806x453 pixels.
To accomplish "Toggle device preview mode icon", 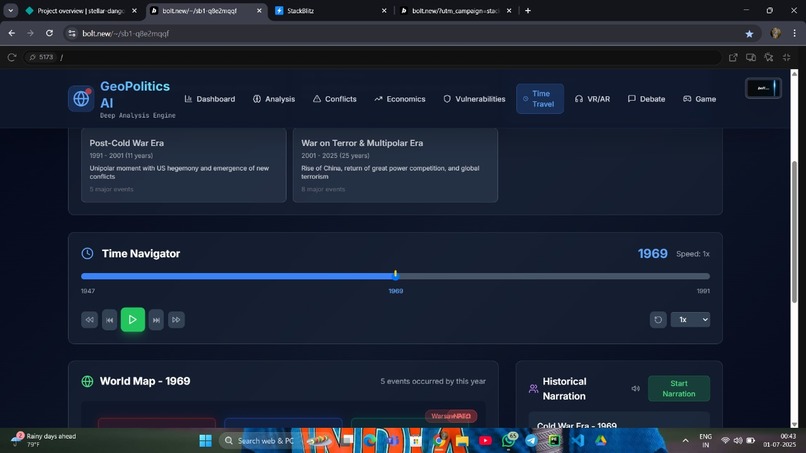I will [751, 57].
